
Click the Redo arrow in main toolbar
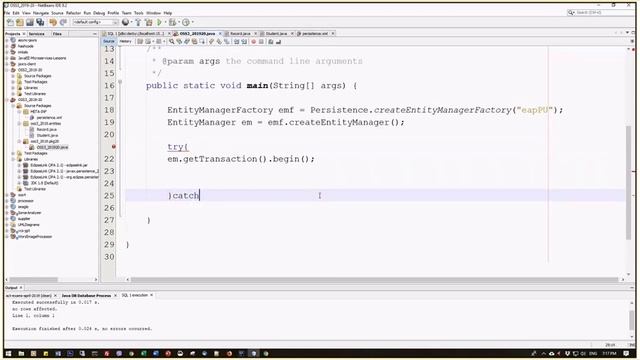(63, 22)
